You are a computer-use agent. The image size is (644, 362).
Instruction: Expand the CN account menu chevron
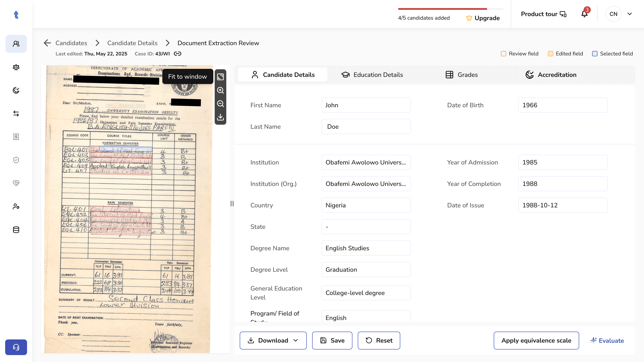point(630,14)
